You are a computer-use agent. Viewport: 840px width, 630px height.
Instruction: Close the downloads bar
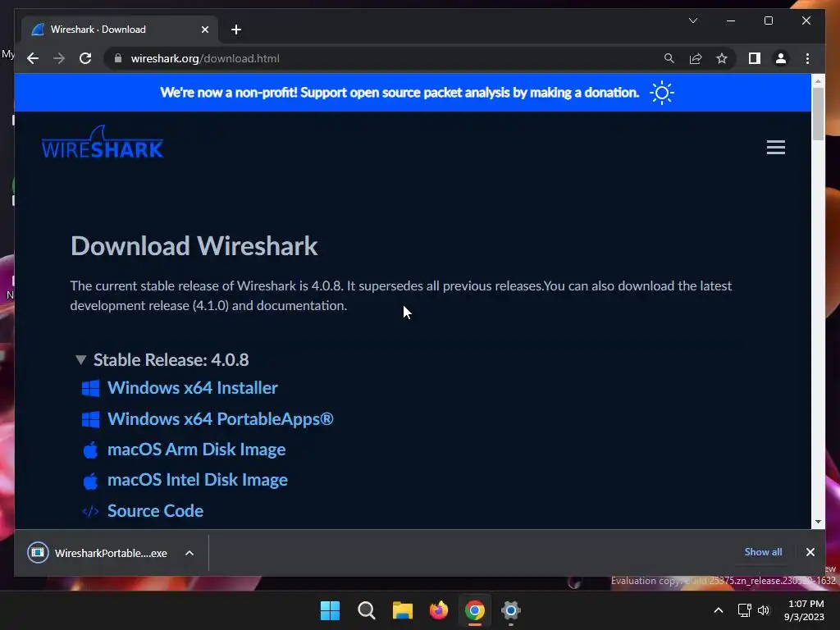pos(810,552)
